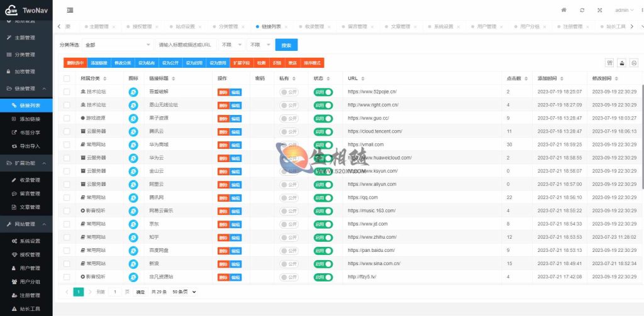Go to the previous page arrow in pagination
Screen dimensions: 644x316
point(67,291)
